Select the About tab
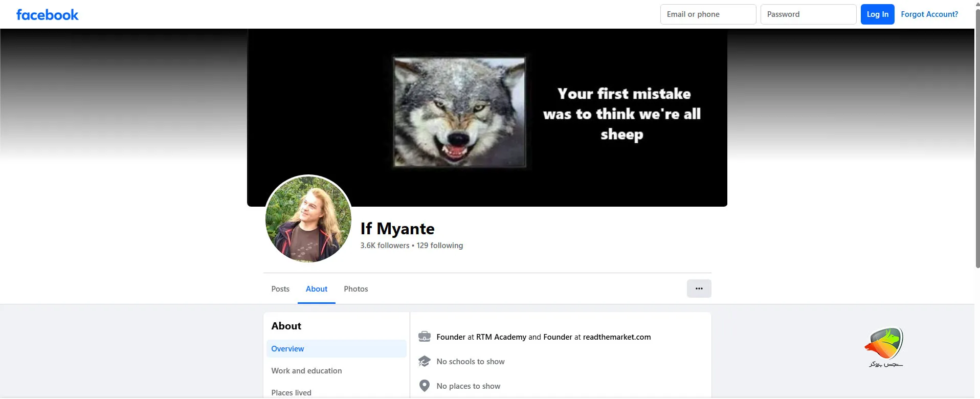This screenshot has width=980, height=399. coord(317,289)
